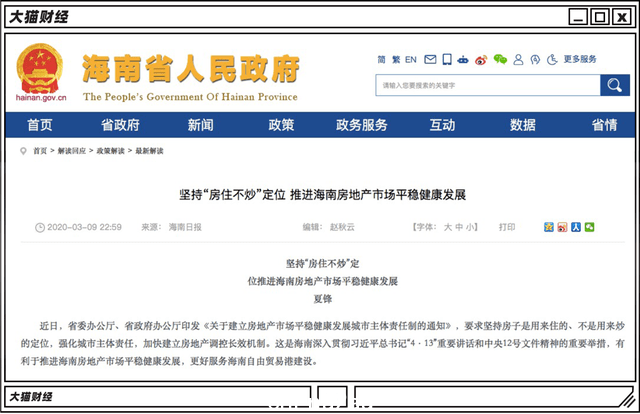Set font size to 小
640x414 pixels.
tap(470, 227)
